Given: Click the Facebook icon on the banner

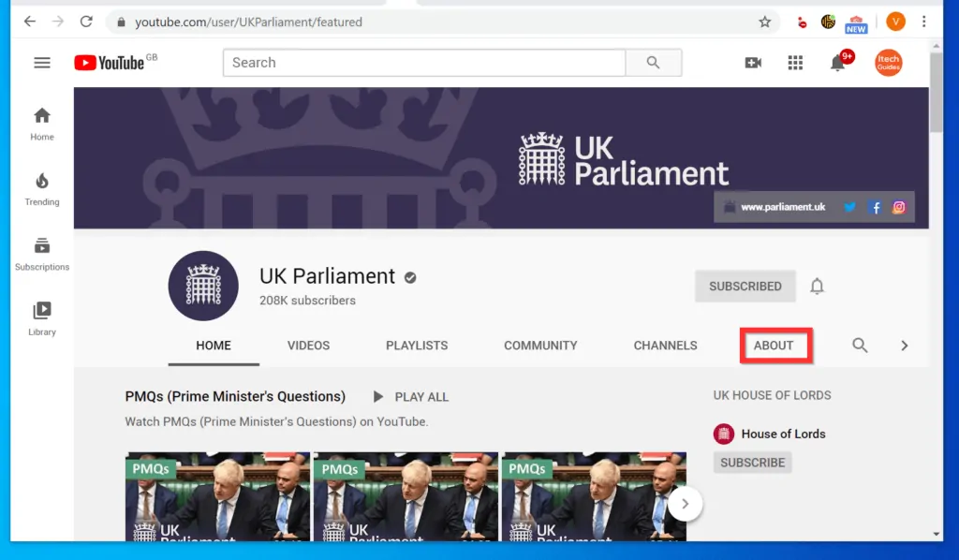Looking at the screenshot, I should click(x=876, y=207).
